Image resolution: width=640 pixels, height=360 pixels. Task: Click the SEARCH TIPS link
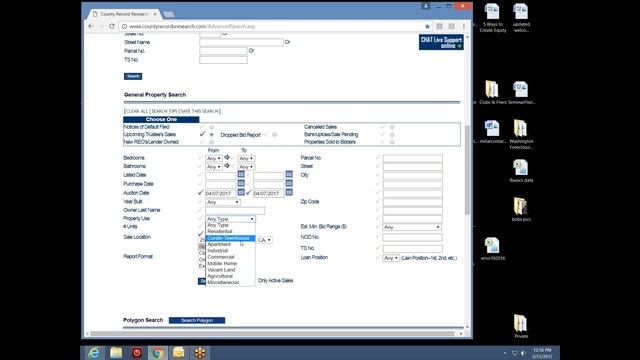point(164,111)
